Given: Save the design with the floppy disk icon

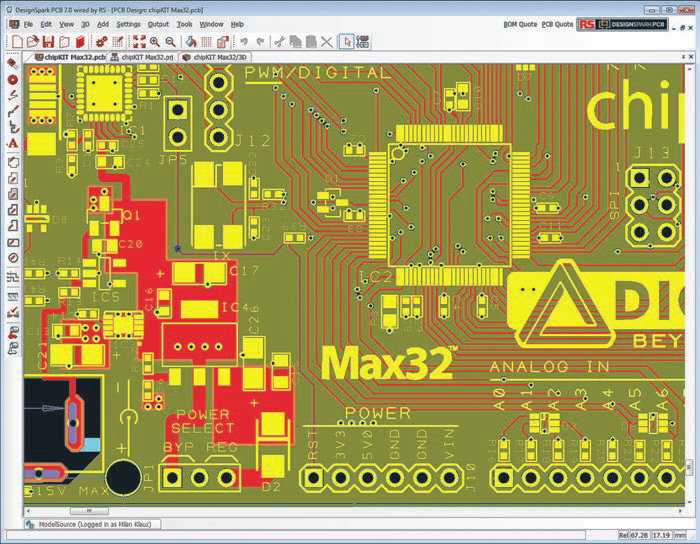Looking at the screenshot, I should tap(48, 42).
